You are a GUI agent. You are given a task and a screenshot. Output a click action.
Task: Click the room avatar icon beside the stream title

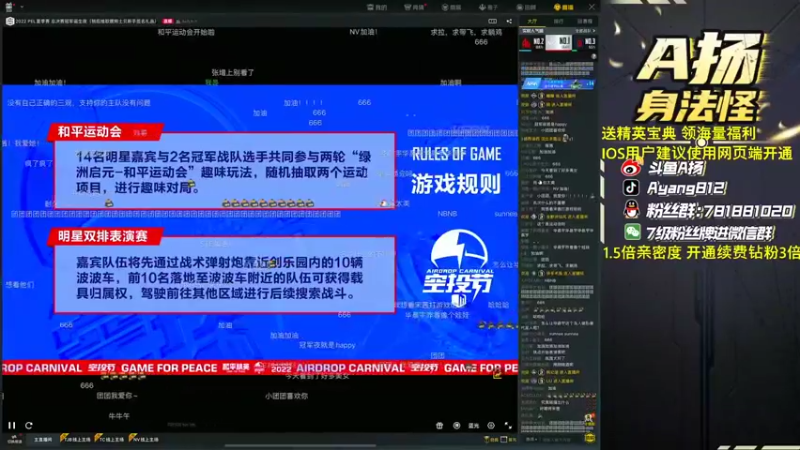point(10,21)
